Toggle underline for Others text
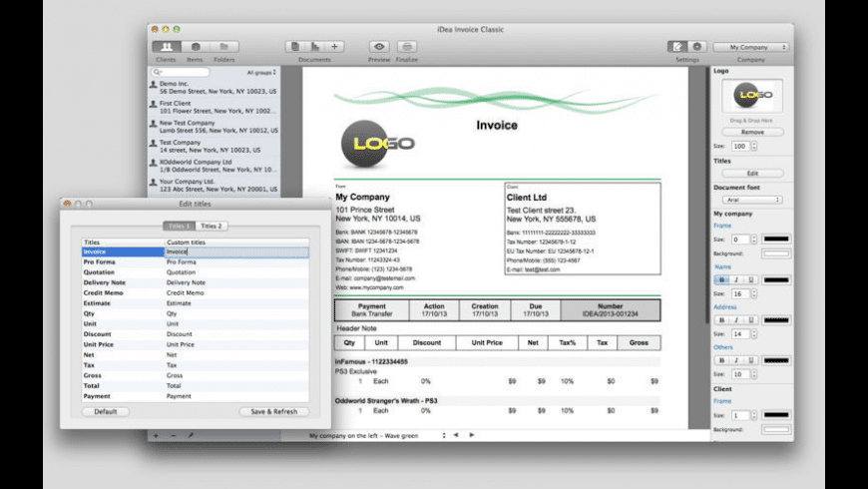This screenshot has height=489, width=868. click(x=750, y=360)
